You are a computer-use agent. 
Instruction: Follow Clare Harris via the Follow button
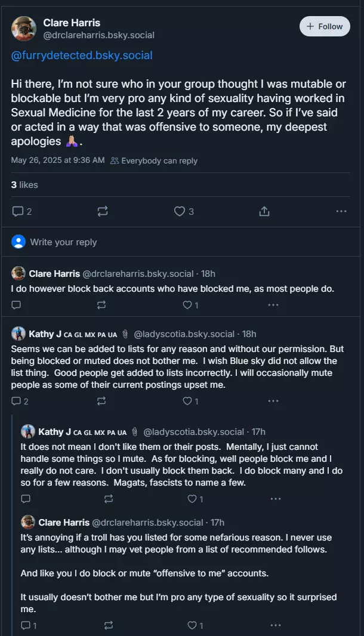pos(325,26)
